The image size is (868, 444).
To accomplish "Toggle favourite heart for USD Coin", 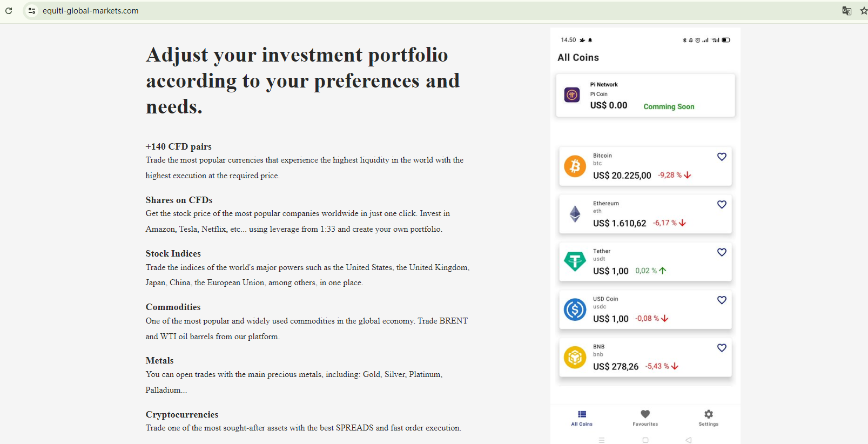I will click(x=722, y=300).
